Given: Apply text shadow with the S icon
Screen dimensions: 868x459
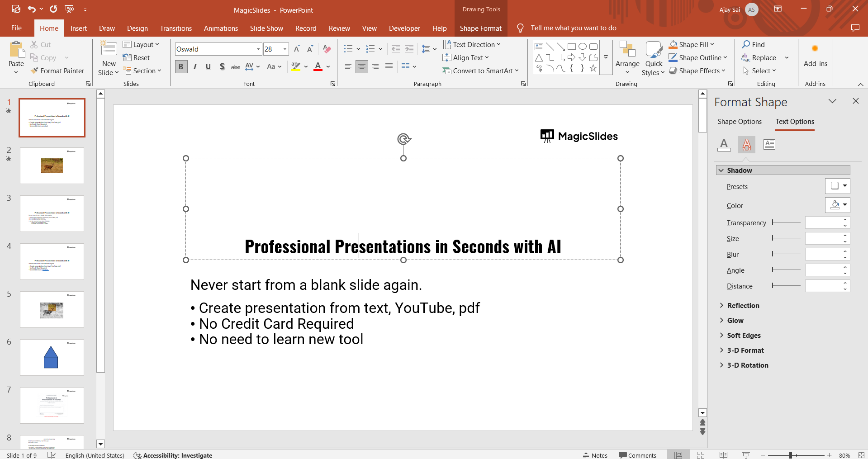Looking at the screenshot, I should click(x=222, y=67).
